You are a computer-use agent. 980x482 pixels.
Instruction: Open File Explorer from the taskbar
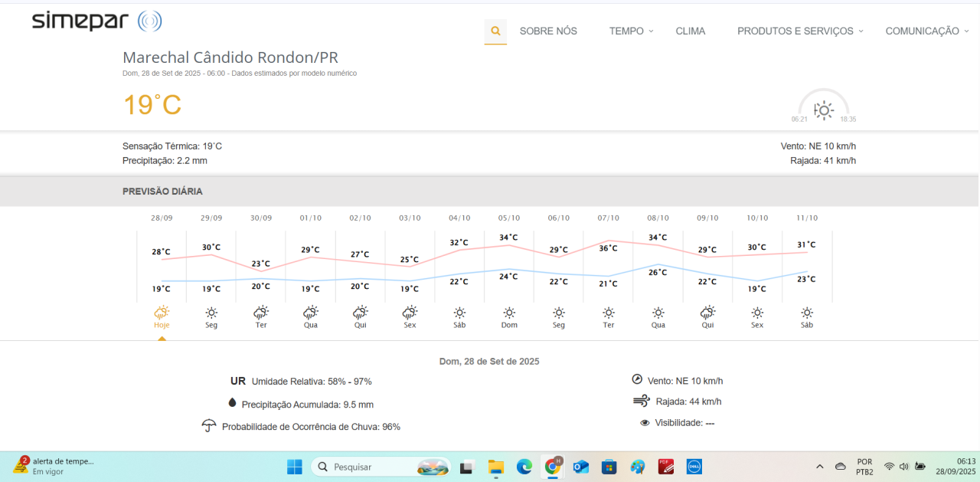click(495, 467)
